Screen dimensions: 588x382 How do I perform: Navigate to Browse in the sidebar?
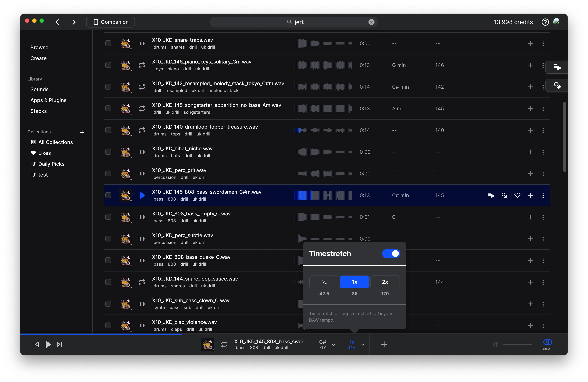coord(39,47)
